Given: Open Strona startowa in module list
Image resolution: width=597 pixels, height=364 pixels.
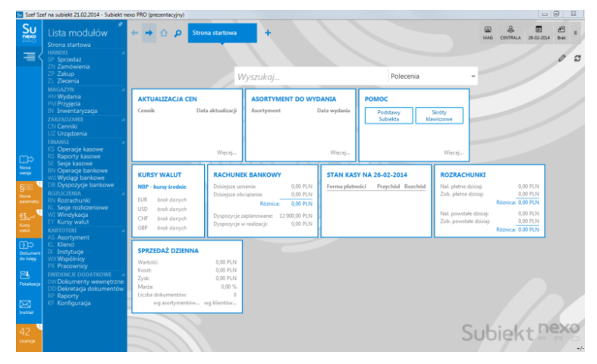Looking at the screenshot, I should 69,45.
